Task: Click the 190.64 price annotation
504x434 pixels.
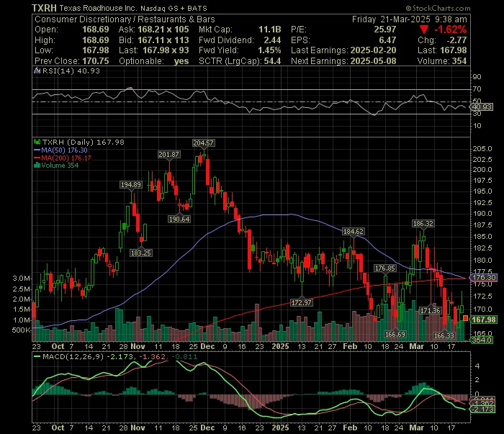Action: click(x=179, y=220)
